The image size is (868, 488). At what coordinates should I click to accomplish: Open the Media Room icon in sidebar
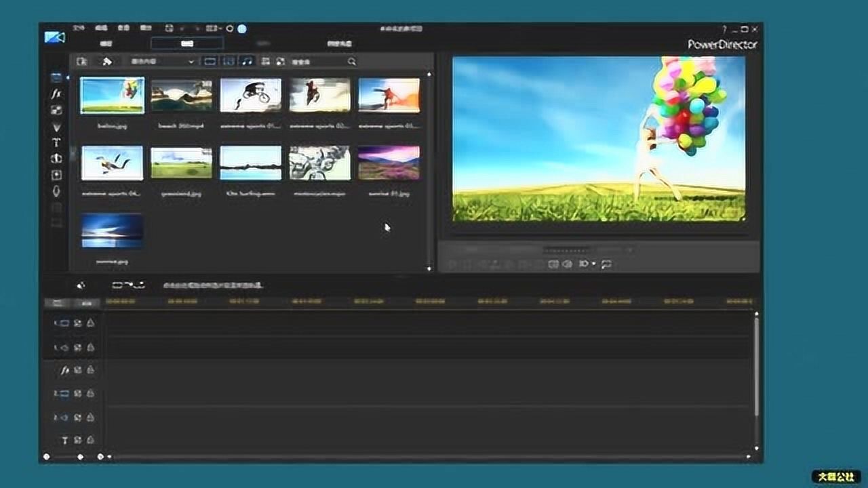coord(56,77)
